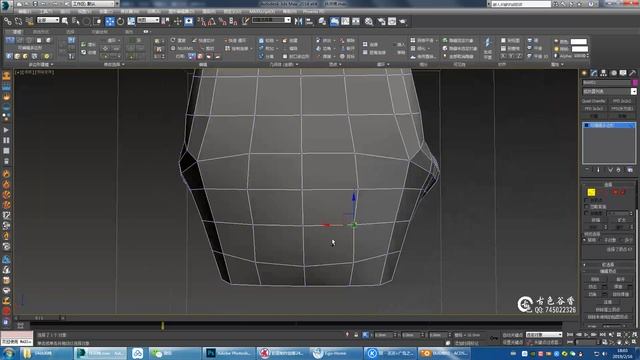Open the 对象绘制 ribbon tab
The height and width of the screenshot is (360, 640).
click(x=100, y=32)
